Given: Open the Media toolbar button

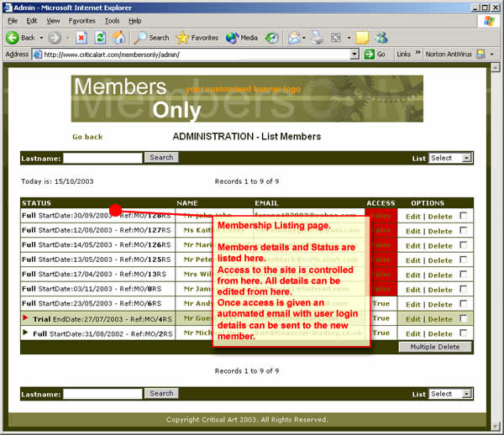Looking at the screenshot, I should coord(242,38).
